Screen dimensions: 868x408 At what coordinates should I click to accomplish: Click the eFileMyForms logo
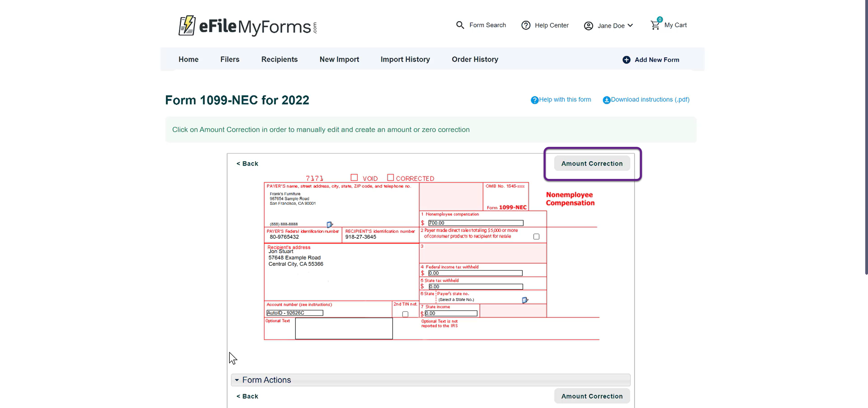pos(247,26)
